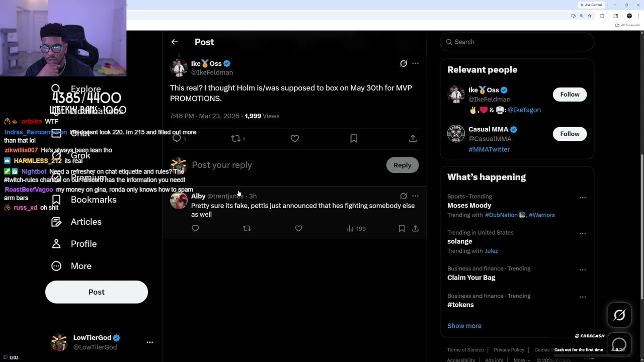Repost Alby's reply
644x362 pixels.
click(x=247, y=228)
